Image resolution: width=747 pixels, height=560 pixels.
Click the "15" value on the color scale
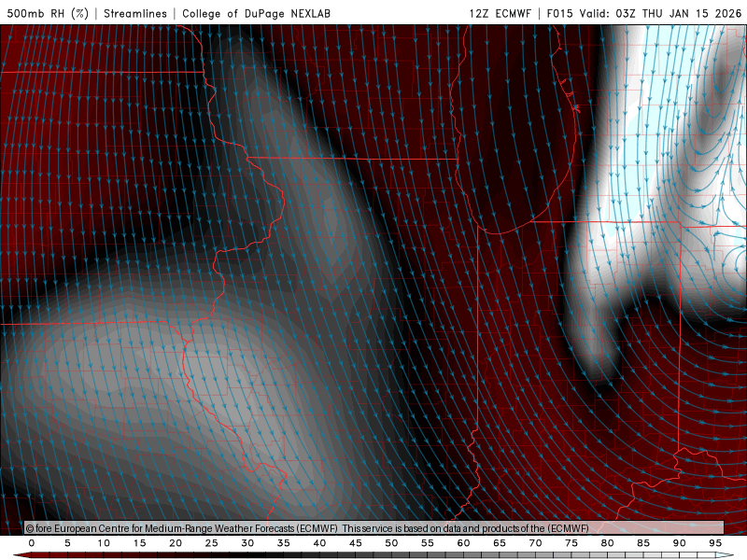click(x=139, y=543)
